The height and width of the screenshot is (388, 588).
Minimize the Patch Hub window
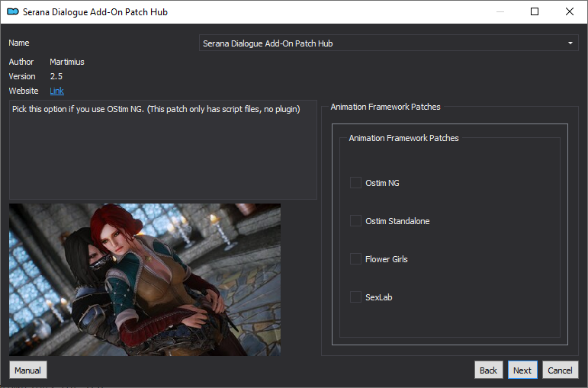pos(500,11)
